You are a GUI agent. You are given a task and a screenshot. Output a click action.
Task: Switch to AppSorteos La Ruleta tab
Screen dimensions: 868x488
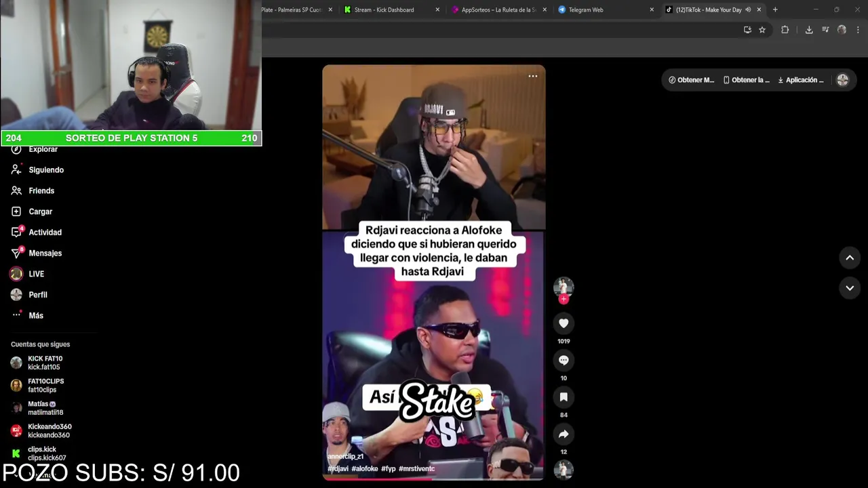498,9
